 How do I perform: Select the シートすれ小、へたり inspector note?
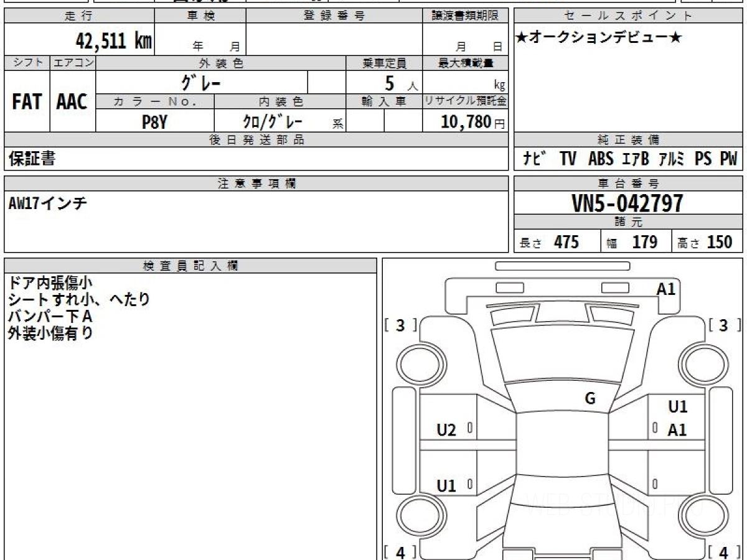(79, 299)
